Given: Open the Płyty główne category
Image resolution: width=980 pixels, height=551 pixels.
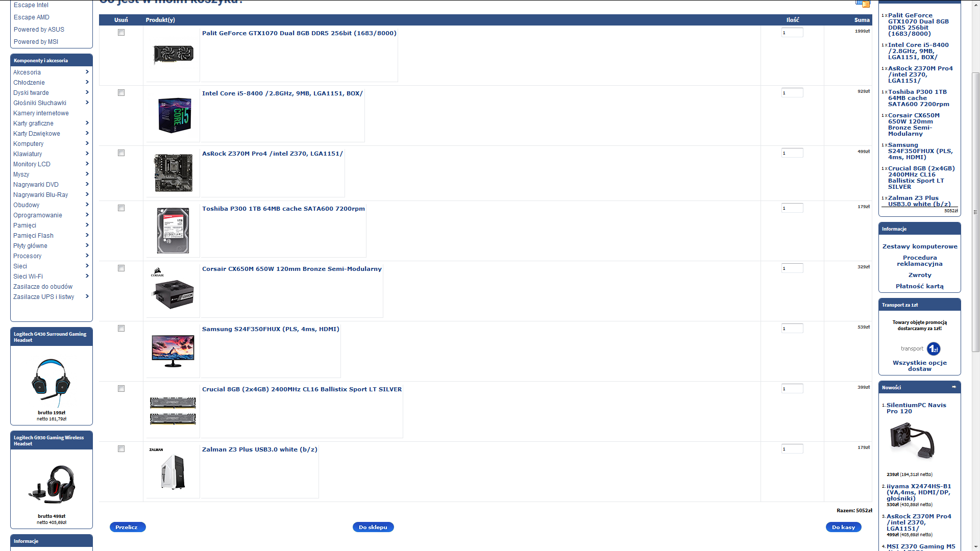Looking at the screenshot, I should pos(30,246).
